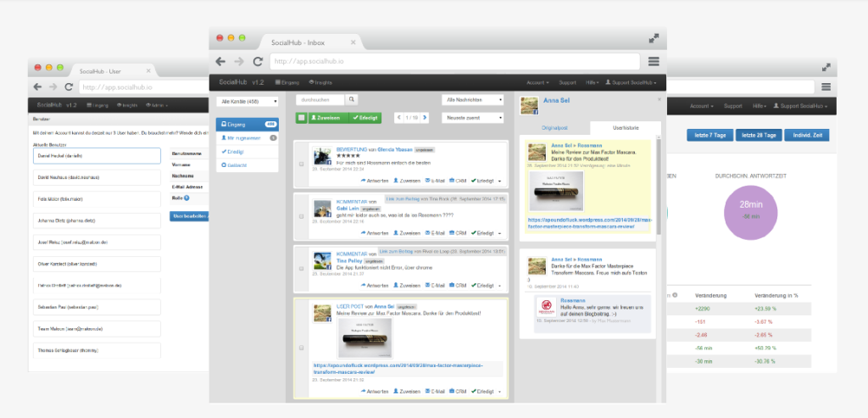
Task: Click the letzte 28 Tage button
Action: coord(759,135)
